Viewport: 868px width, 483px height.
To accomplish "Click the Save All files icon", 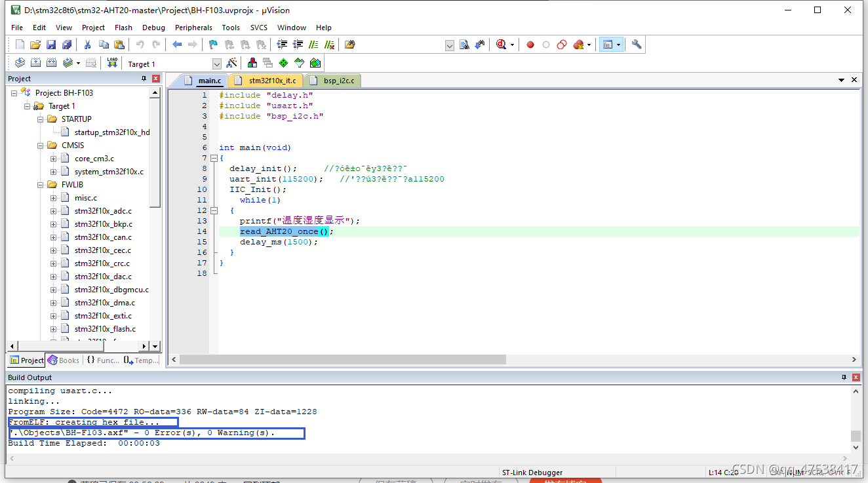I will click(x=67, y=45).
